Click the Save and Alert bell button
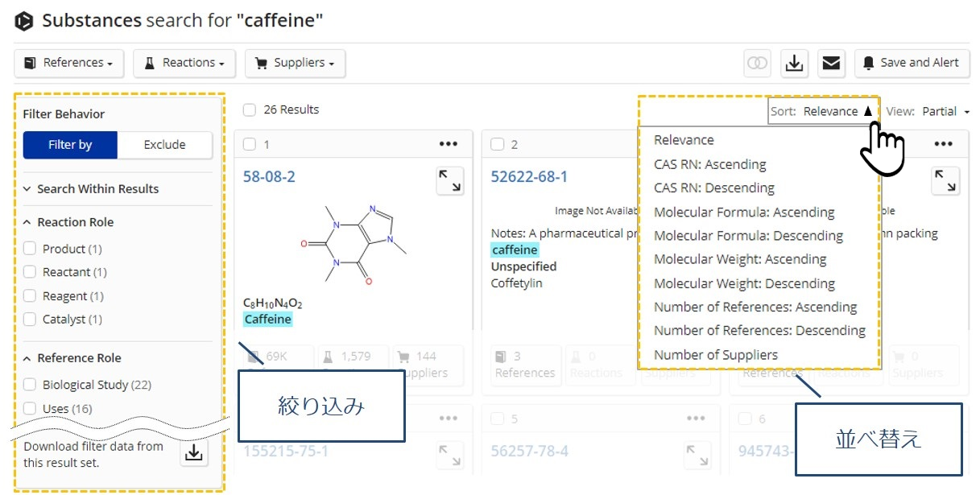 click(912, 63)
